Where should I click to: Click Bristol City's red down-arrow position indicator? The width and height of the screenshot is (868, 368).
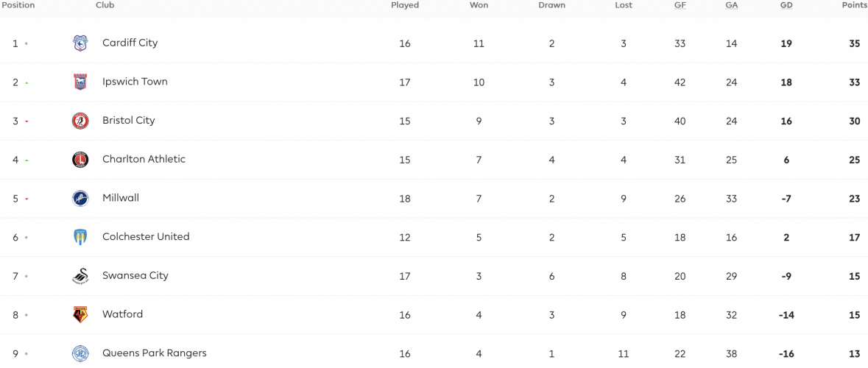click(x=27, y=121)
